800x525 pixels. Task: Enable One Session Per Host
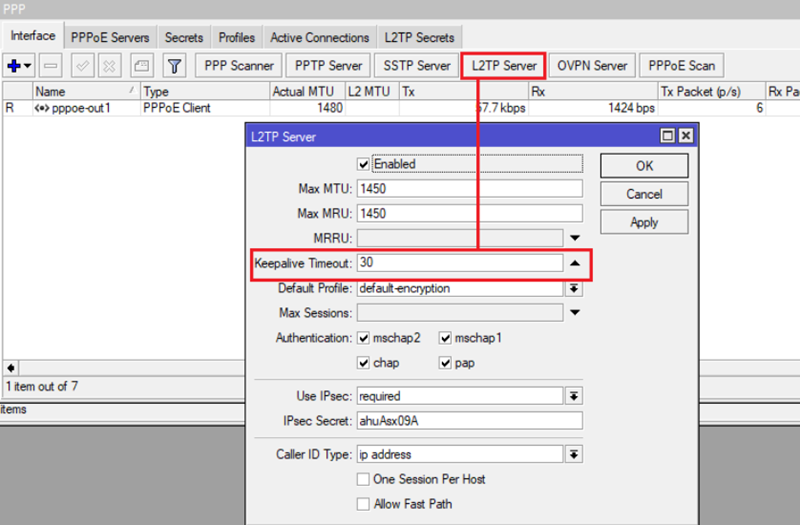(363, 479)
